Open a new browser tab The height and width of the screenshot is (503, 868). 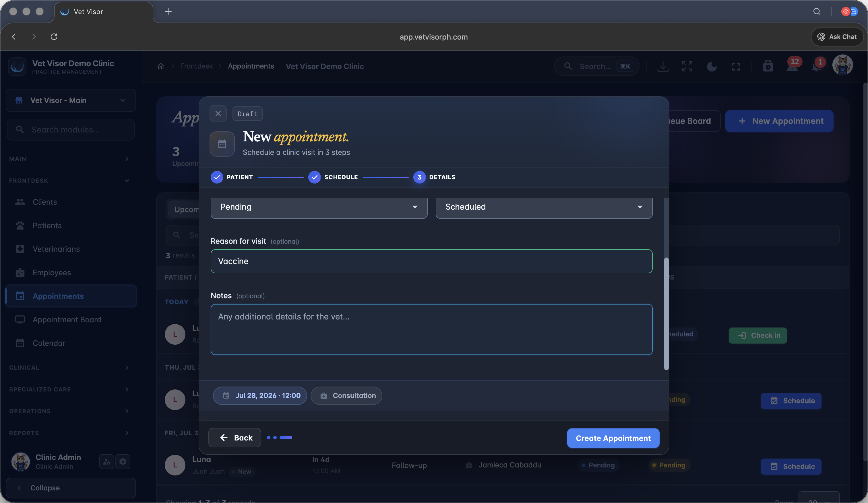(168, 12)
